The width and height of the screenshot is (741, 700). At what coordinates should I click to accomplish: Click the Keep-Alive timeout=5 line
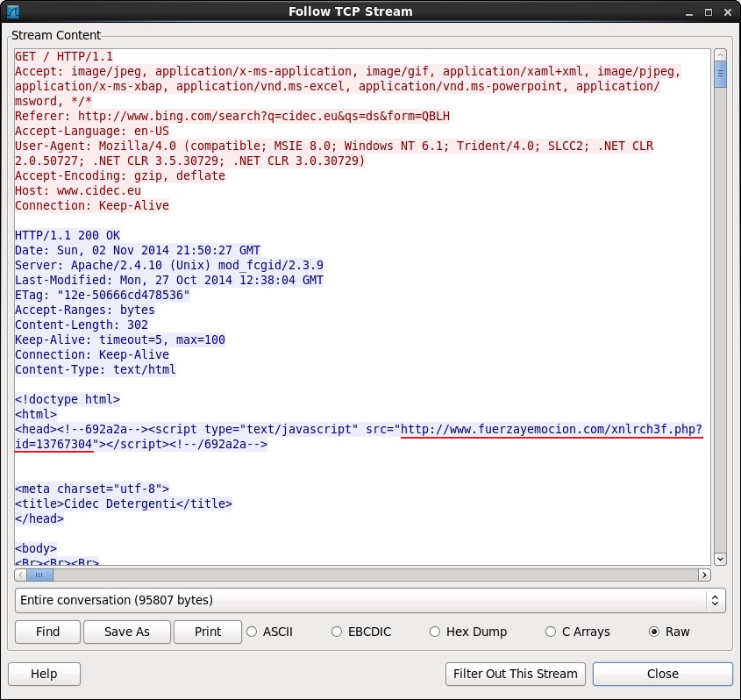point(120,339)
